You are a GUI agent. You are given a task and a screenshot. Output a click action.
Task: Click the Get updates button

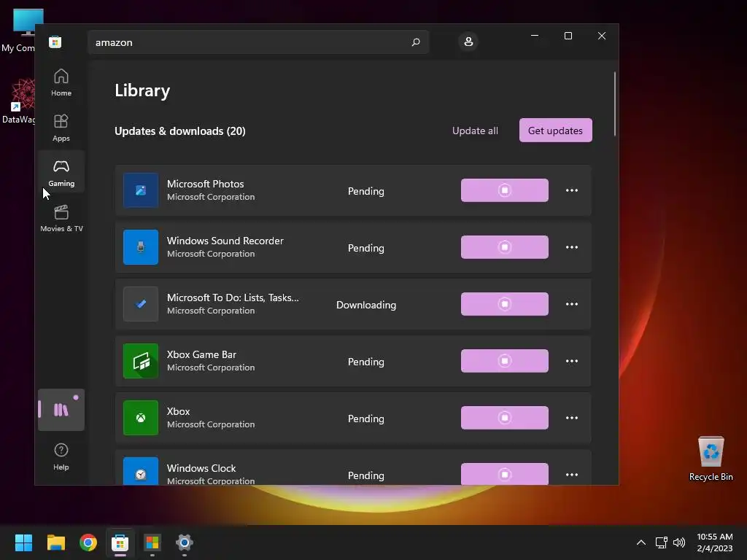(x=555, y=130)
